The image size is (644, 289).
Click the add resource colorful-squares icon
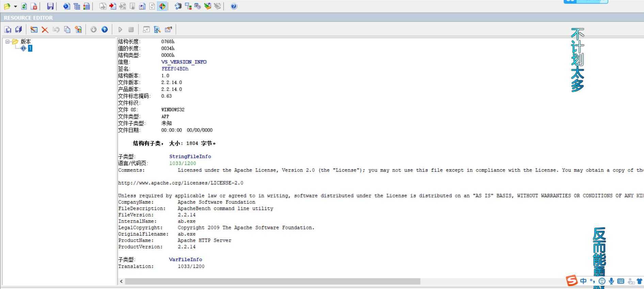point(78,30)
